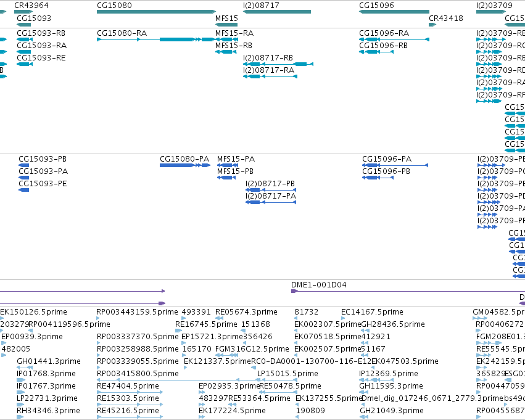
Task: Select the CG15093 gene feature
Action: point(23,25)
